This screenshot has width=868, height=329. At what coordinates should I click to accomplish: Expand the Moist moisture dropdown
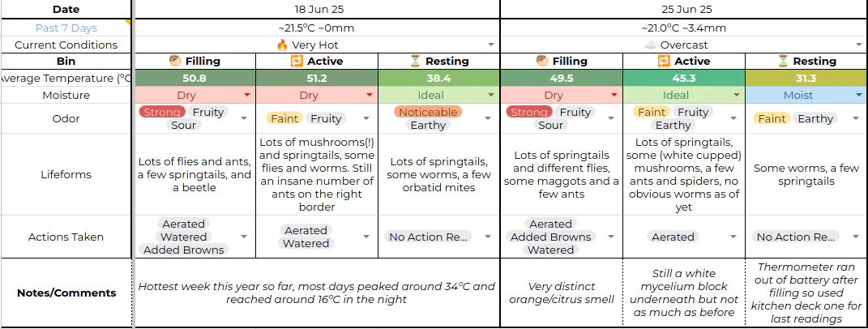pyautogui.click(x=858, y=96)
